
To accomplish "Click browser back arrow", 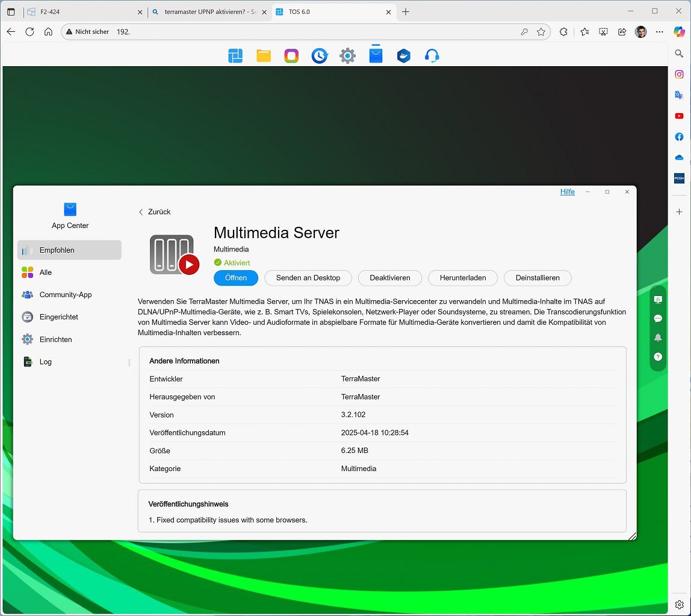I will point(11,32).
